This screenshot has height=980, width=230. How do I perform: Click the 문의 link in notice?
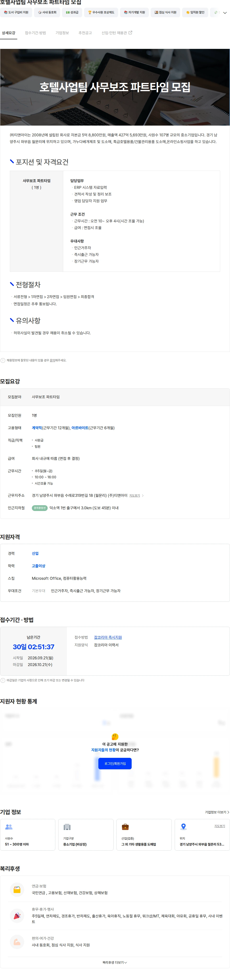coord(52,360)
